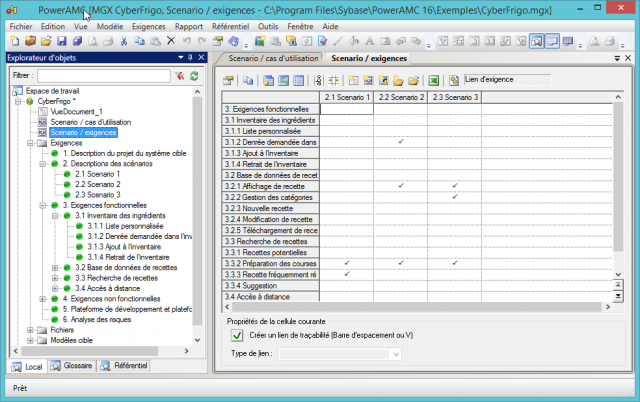The height and width of the screenshot is (402, 640).
Task: Expand the Fichiers folder node
Action: [x=30, y=330]
